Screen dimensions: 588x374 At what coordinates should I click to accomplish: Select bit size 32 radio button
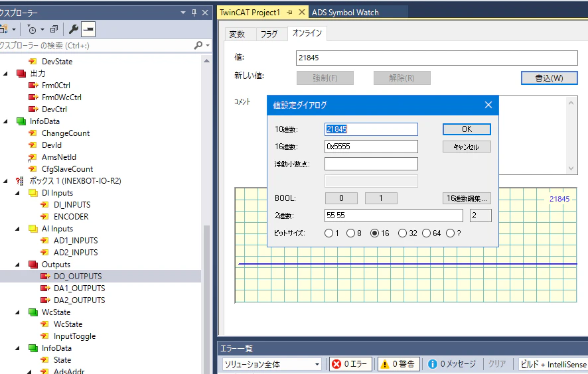[402, 233]
